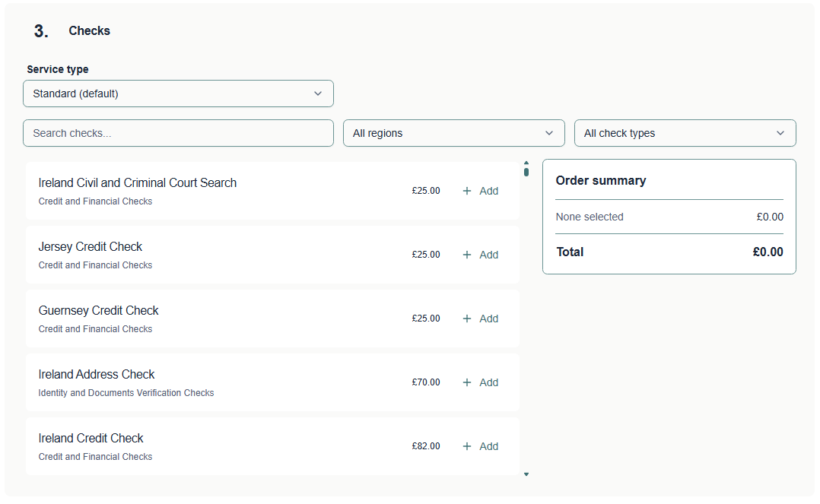Click the scroll up arrow of checks list
Screen dimensions: 820x504
tap(526, 163)
